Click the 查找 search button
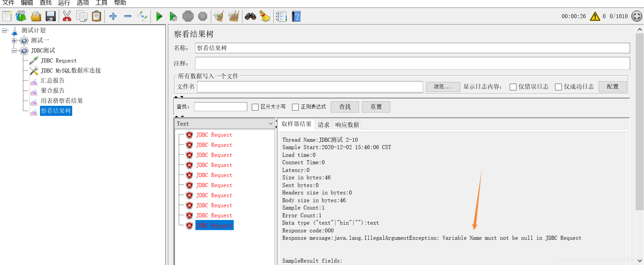This screenshot has height=265, width=644. tap(345, 107)
